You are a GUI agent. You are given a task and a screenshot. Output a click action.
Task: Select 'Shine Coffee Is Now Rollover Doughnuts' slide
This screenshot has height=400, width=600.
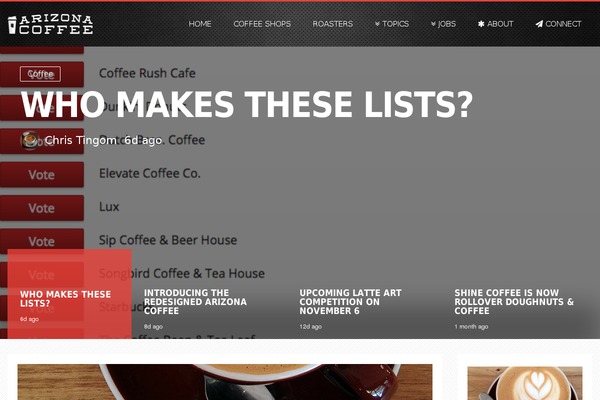[514, 302]
